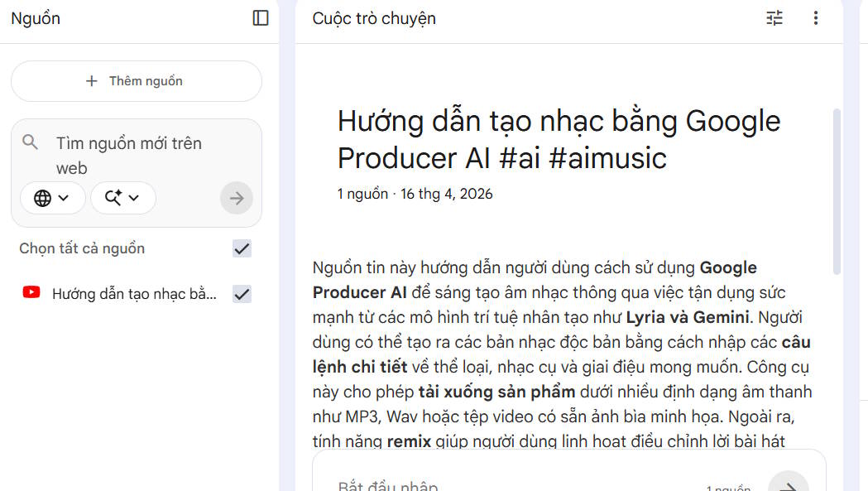Uncheck Chọn tất cả nguồn
Viewport: 868px width, 491px height.
coord(242,248)
